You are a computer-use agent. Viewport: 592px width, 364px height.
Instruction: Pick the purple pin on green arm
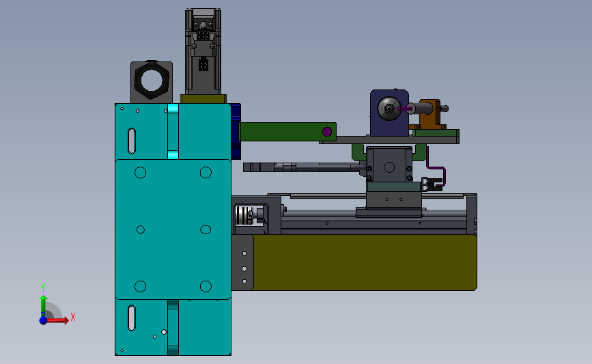click(x=327, y=132)
